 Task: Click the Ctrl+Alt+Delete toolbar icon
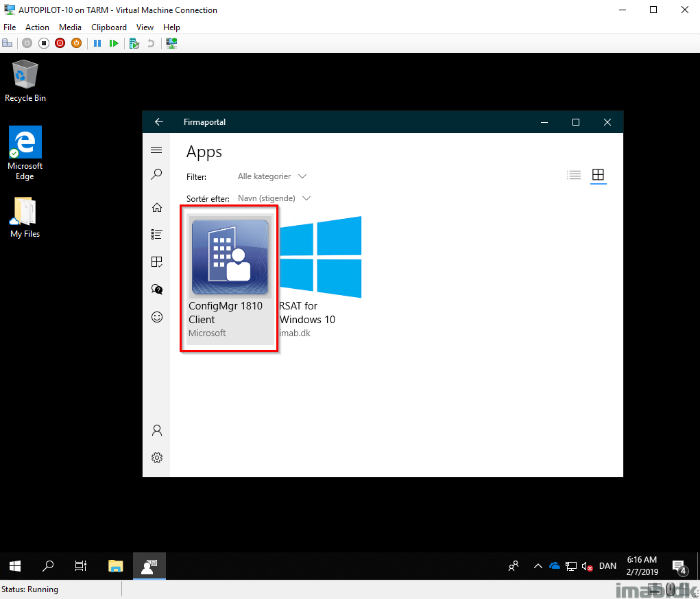(x=7, y=43)
